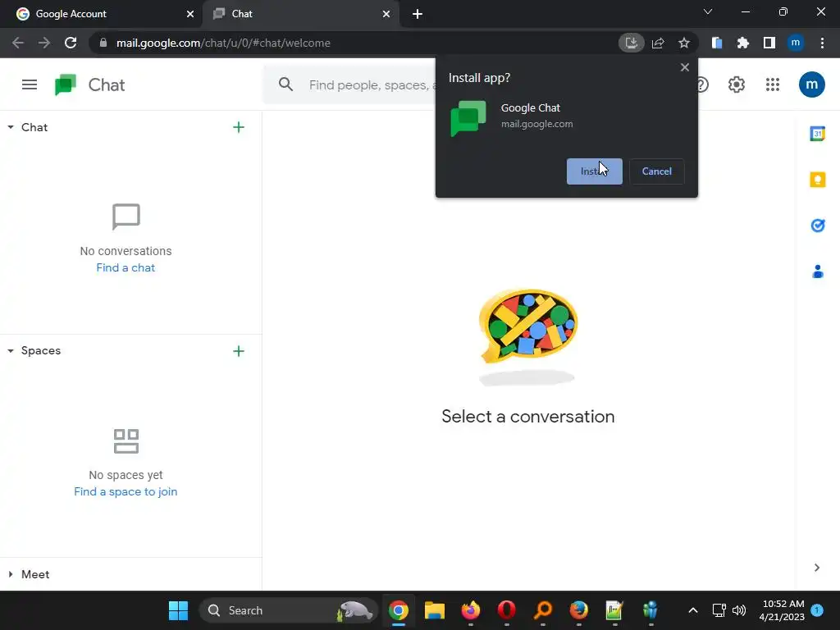Click the Find a chat link
This screenshot has height=630, width=840.
[126, 268]
